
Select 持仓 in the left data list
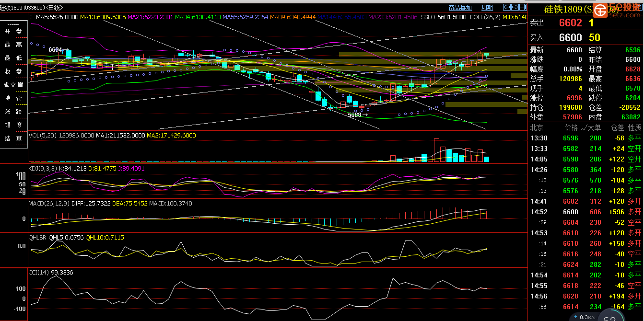[x=13, y=98]
